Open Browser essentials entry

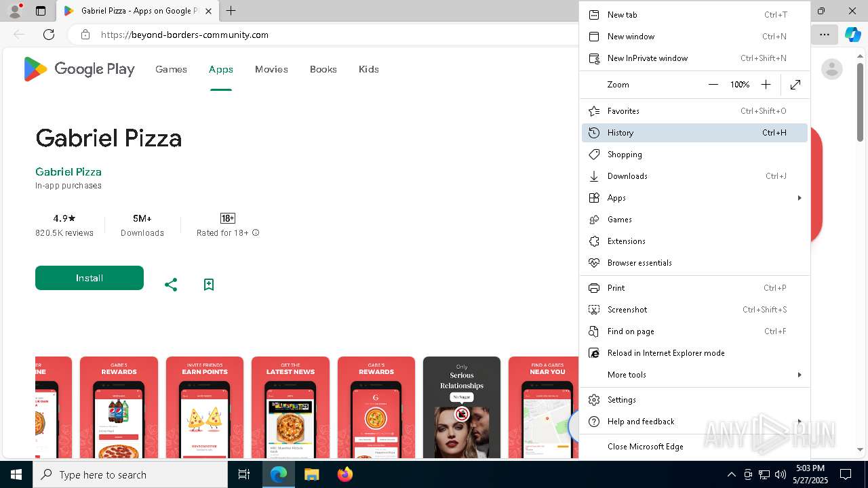point(694,263)
